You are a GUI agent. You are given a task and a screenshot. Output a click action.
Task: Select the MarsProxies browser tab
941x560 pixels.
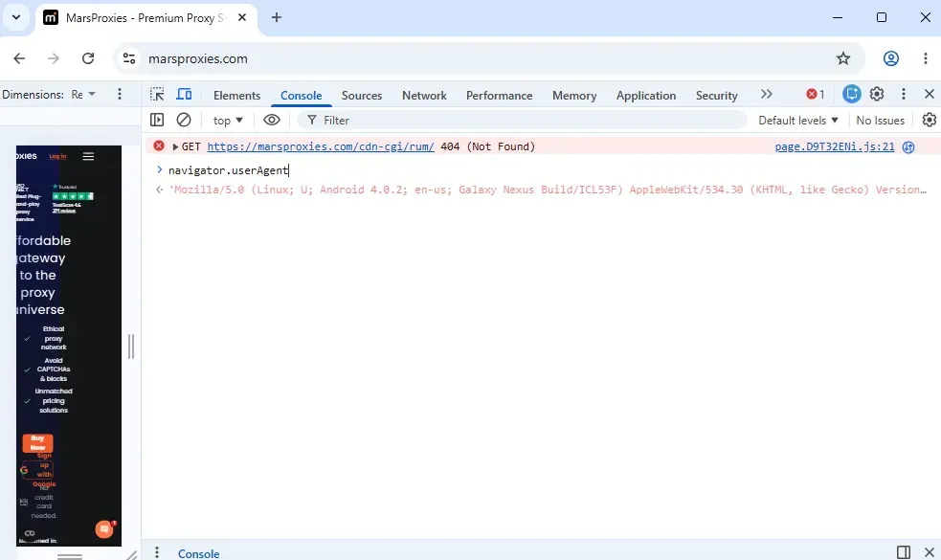click(x=146, y=18)
